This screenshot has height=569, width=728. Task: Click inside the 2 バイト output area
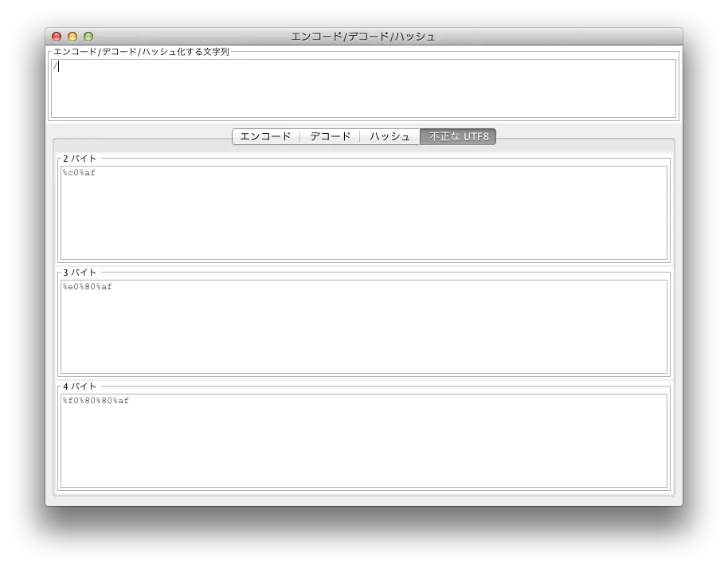pos(363,215)
